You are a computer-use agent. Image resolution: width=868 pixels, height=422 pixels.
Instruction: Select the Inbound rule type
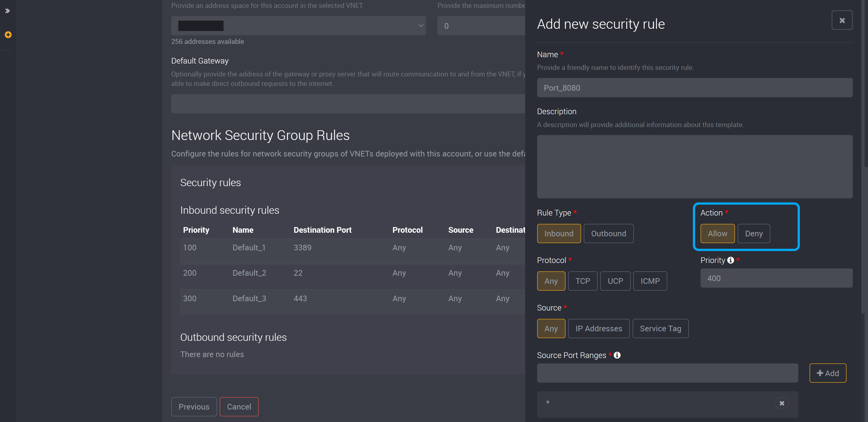(559, 233)
